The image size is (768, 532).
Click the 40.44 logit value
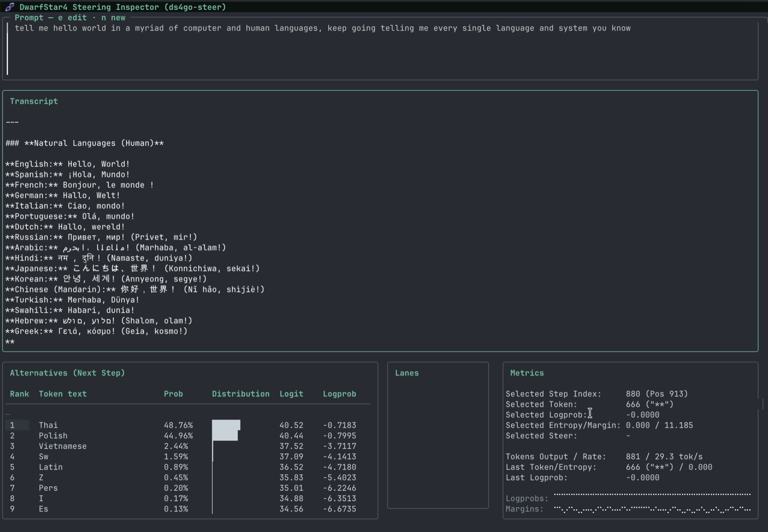pyautogui.click(x=291, y=436)
